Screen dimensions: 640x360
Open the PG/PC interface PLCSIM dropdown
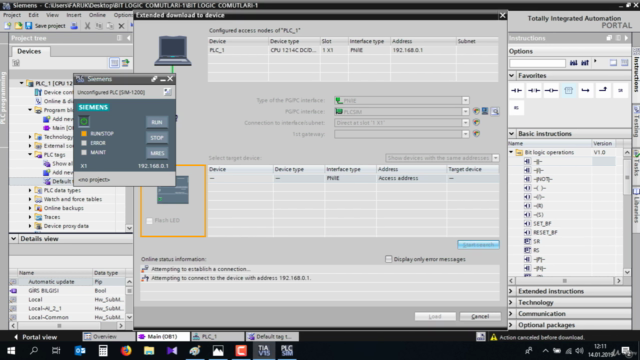(465, 111)
